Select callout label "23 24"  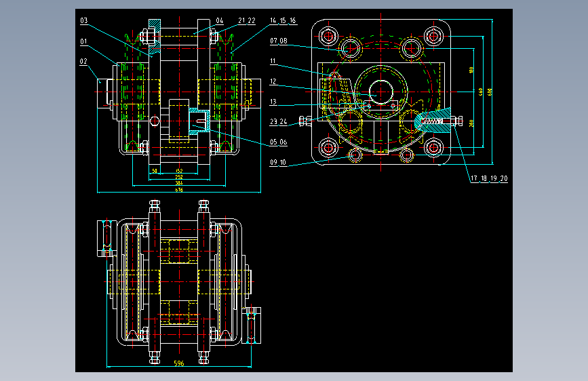(279, 122)
